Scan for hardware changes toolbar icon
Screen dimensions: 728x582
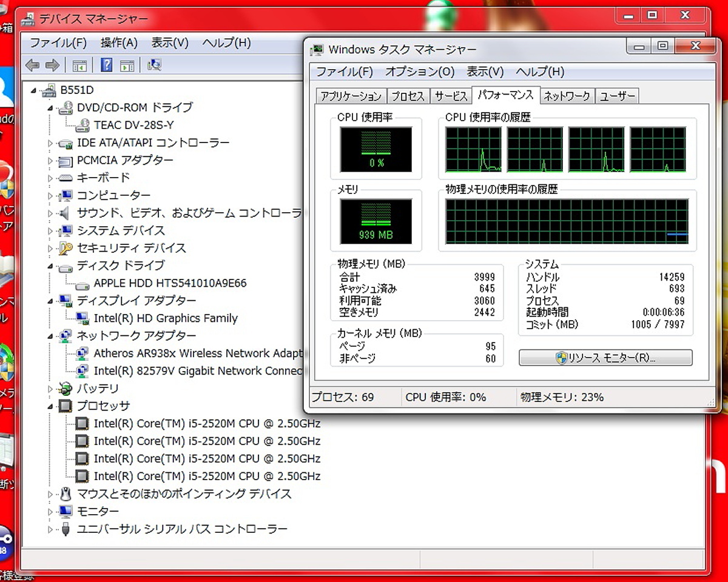coord(154,65)
